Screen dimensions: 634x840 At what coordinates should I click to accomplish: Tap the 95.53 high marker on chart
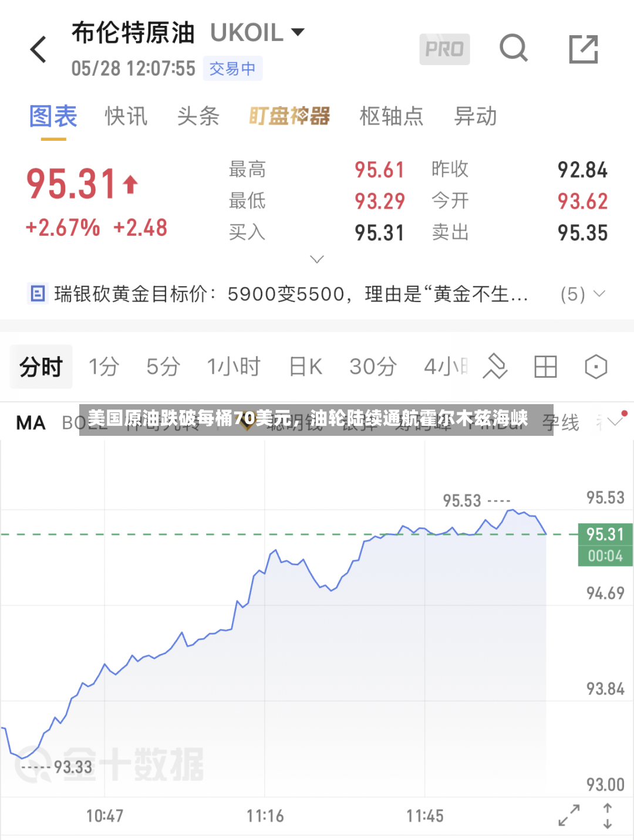462,501
